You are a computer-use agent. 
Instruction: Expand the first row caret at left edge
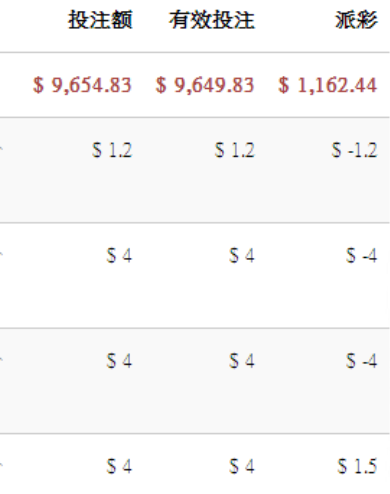point(1,149)
